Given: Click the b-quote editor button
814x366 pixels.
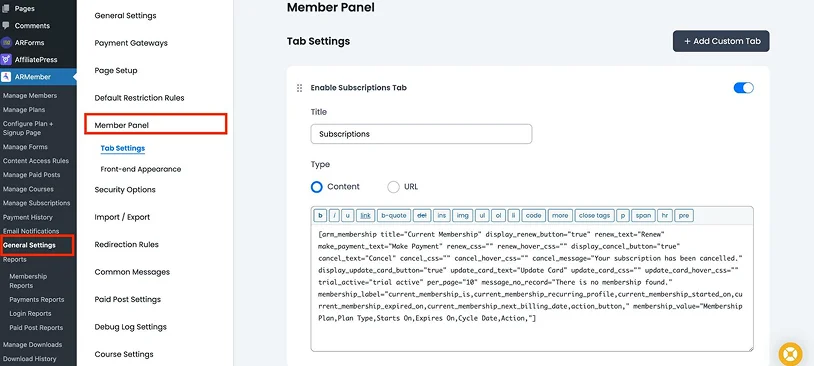Looking at the screenshot, I should coord(394,215).
